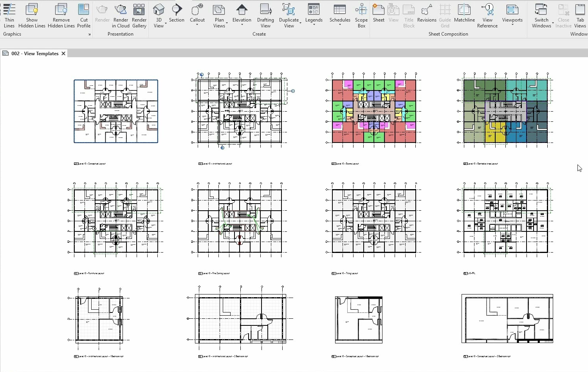Click the Tab Views button
The height and width of the screenshot is (372, 588).
pyautogui.click(x=580, y=16)
